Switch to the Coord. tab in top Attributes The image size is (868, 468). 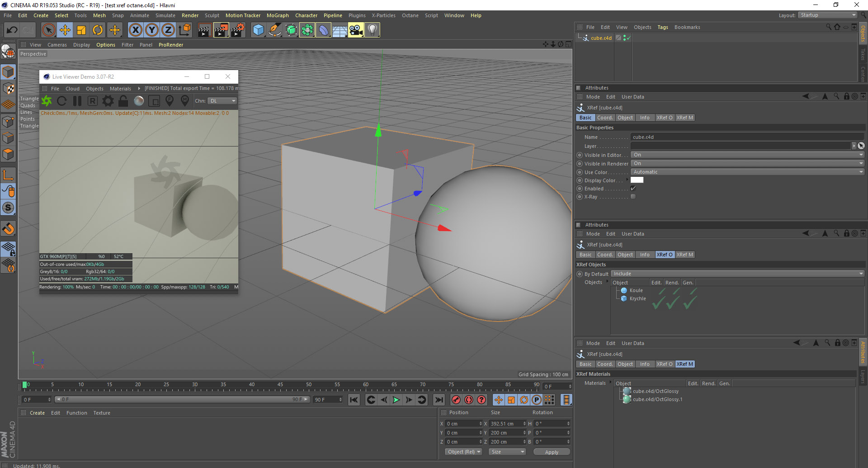click(605, 118)
